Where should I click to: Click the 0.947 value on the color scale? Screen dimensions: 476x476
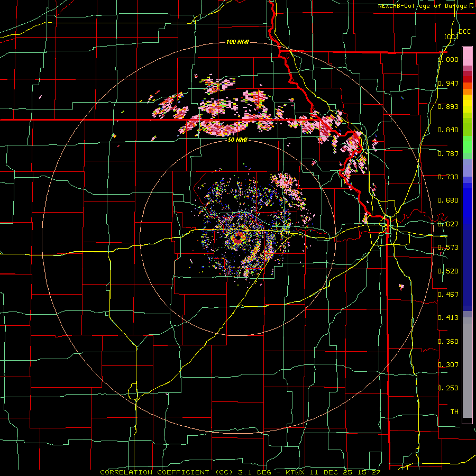[448, 83]
